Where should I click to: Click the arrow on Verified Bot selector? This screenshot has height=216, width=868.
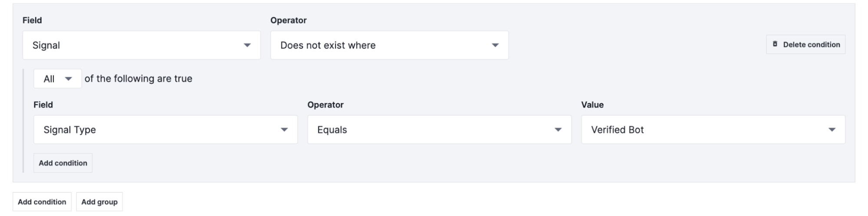pos(832,130)
